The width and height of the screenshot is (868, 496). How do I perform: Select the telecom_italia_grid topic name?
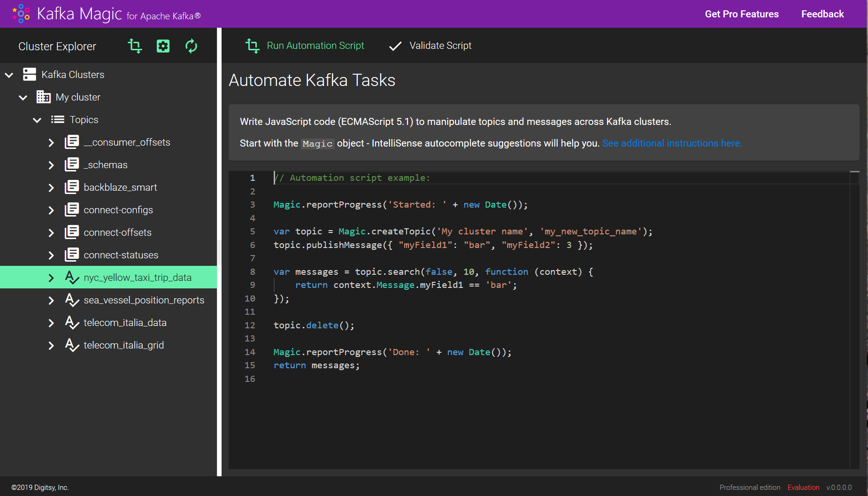pos(123,345)
